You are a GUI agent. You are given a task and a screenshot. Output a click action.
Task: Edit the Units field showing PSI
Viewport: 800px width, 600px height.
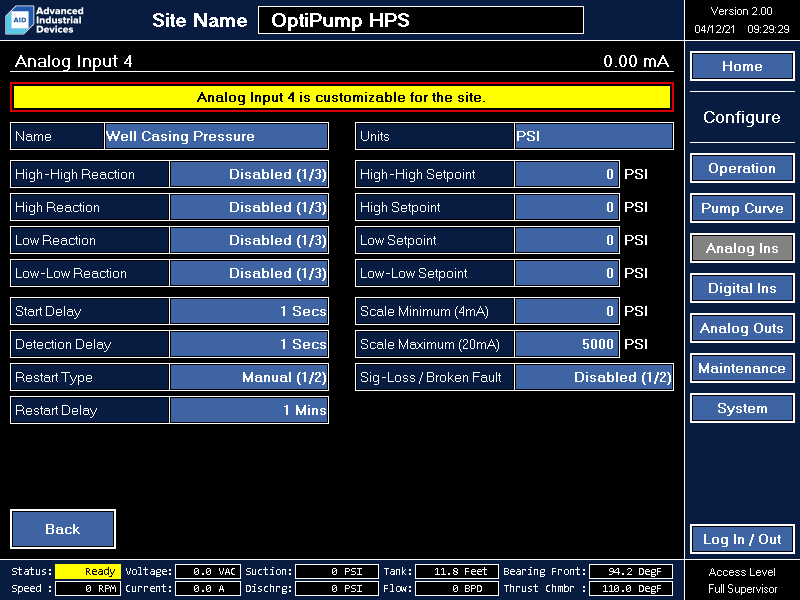(594, 136)
